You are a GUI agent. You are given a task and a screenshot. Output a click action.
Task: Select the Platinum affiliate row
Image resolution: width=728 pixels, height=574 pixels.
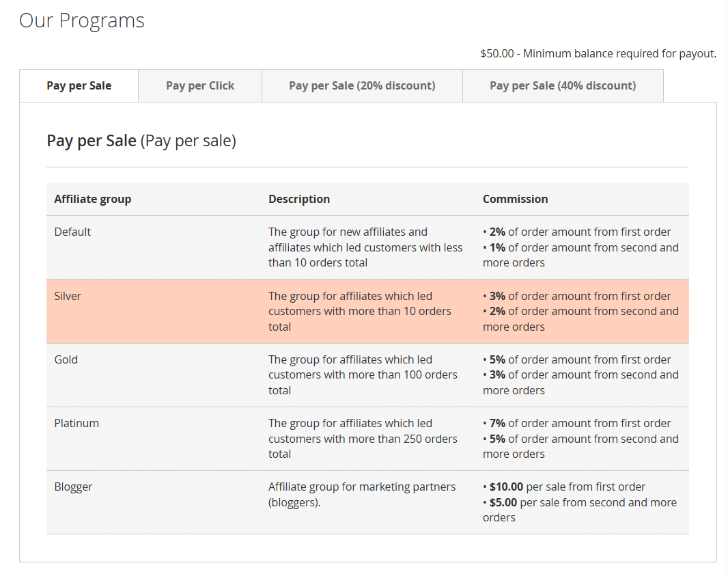click(76, 423)
